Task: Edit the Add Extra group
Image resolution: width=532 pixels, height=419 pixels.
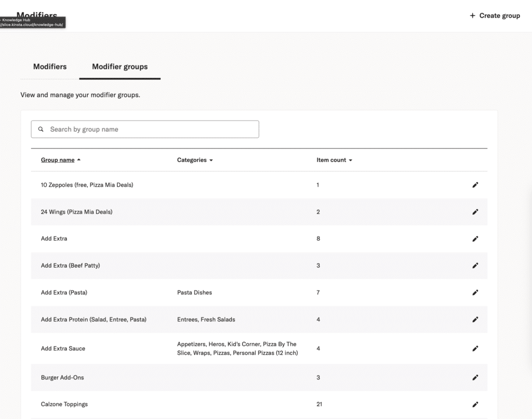Action: click(475, 239)
